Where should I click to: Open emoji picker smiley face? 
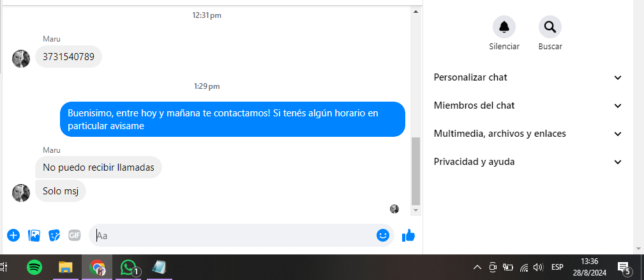click(x=383, y=235)
